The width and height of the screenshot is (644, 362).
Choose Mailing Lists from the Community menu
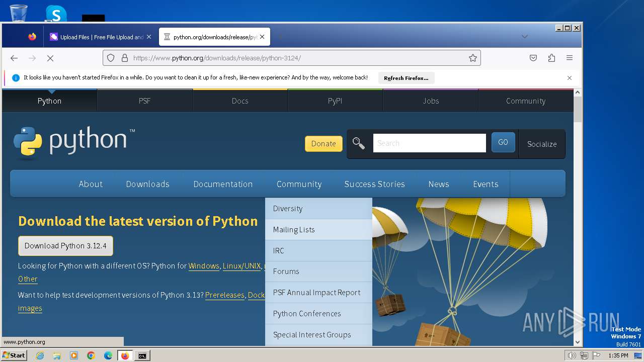point(318,230)
